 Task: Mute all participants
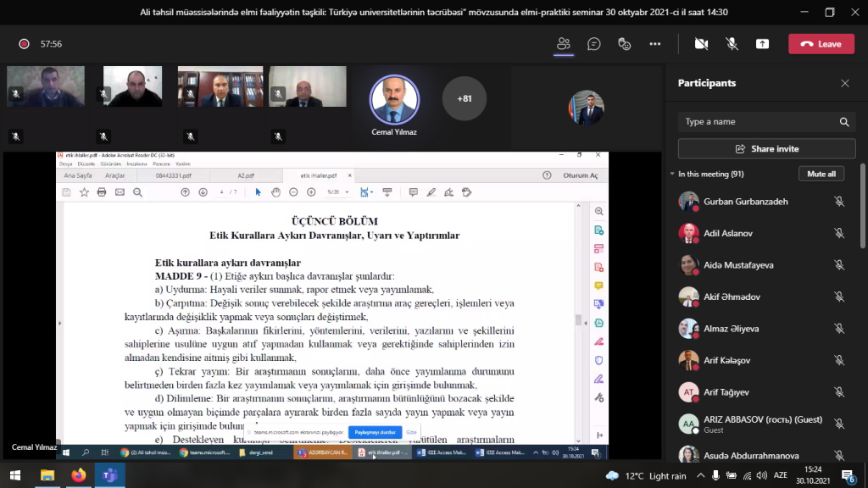[821, 174]
